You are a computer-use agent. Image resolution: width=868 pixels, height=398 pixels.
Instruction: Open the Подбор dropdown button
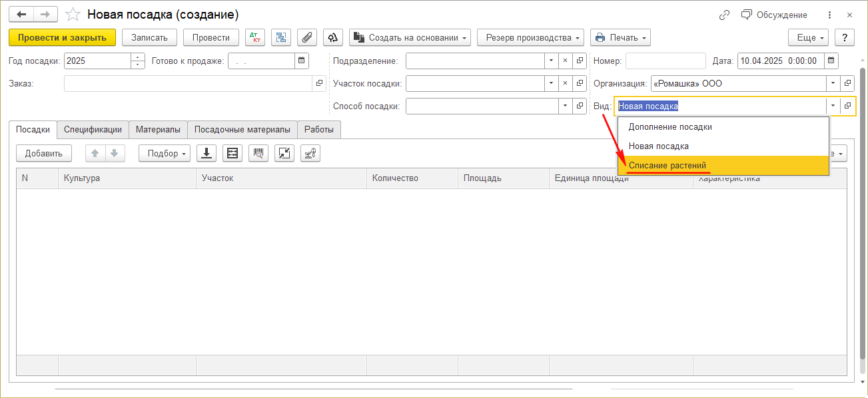point(165,153)
